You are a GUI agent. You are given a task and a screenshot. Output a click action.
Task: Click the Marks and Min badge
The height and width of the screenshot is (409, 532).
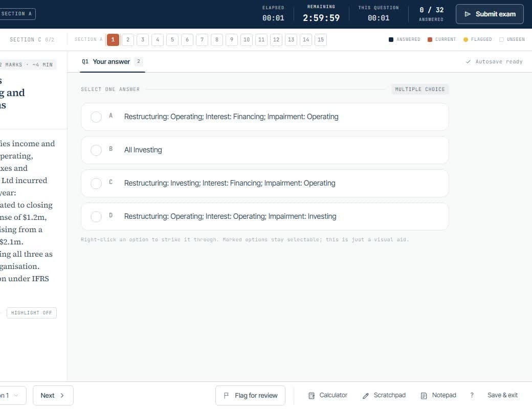pos(27,65)
